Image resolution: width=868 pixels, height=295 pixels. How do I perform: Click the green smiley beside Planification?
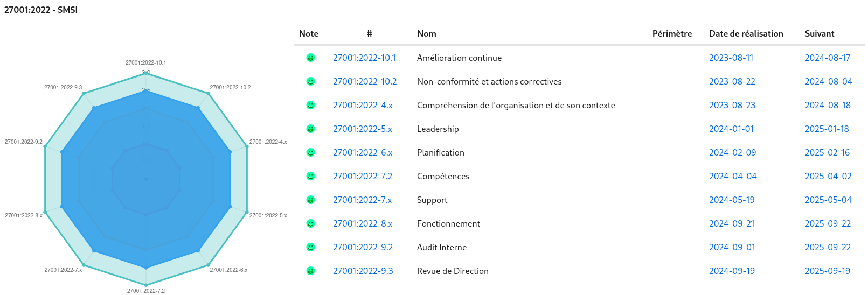click(310, 152)
